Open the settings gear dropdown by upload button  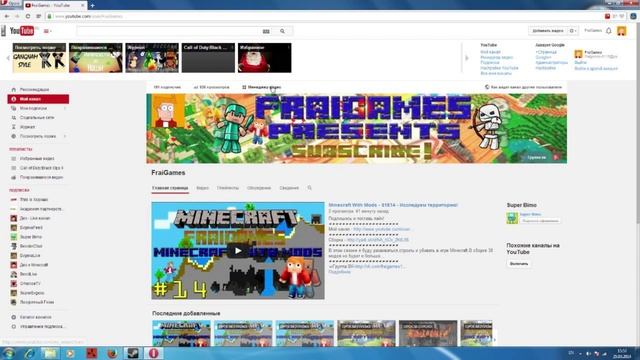573,31
